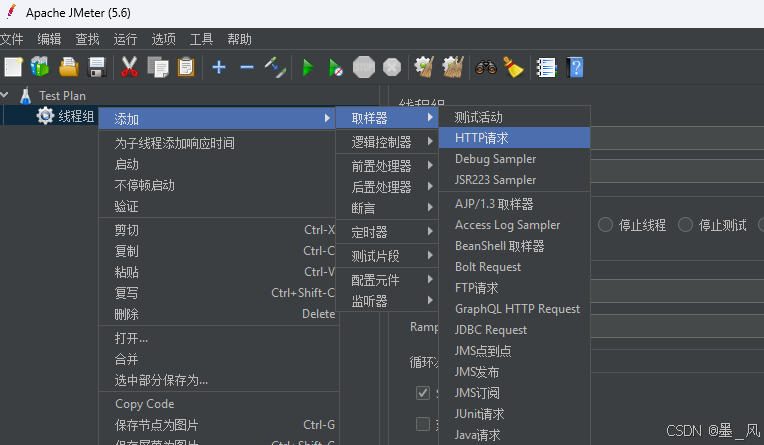Open the Function helper list icon

[546, 67]
